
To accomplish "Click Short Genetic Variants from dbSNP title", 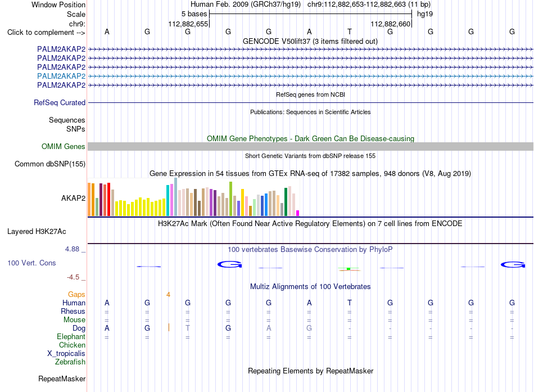I will tap(310, 156).
